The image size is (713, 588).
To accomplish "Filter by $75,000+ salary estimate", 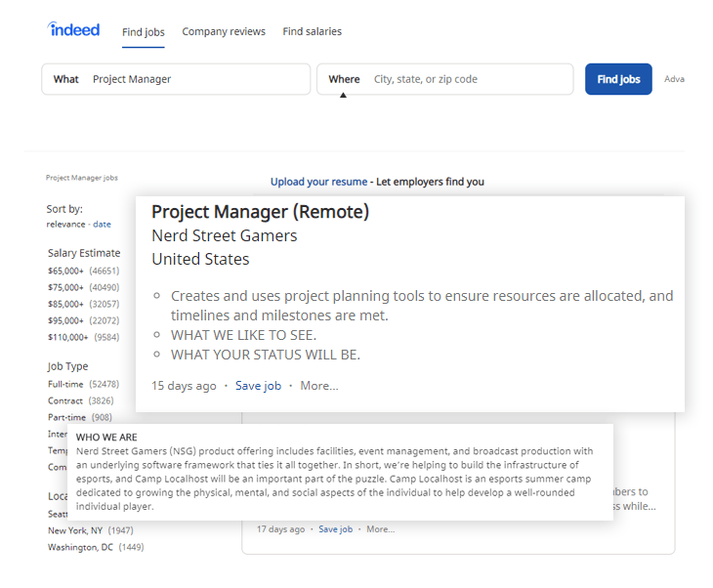I will (x=84, y=287).
